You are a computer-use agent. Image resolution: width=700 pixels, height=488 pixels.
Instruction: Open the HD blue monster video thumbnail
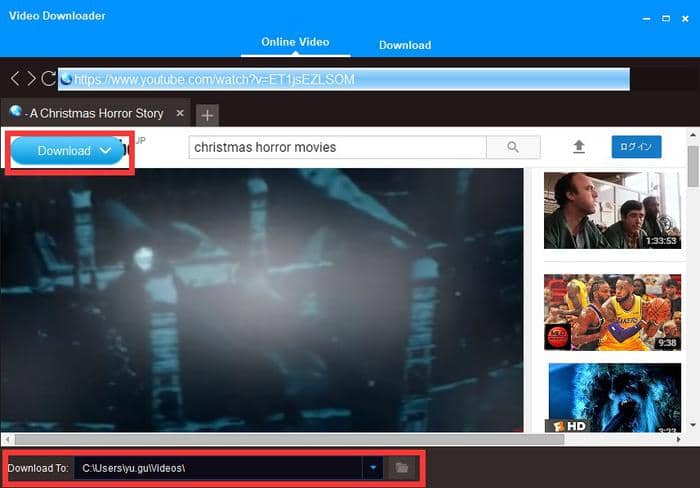coord(615,397)
